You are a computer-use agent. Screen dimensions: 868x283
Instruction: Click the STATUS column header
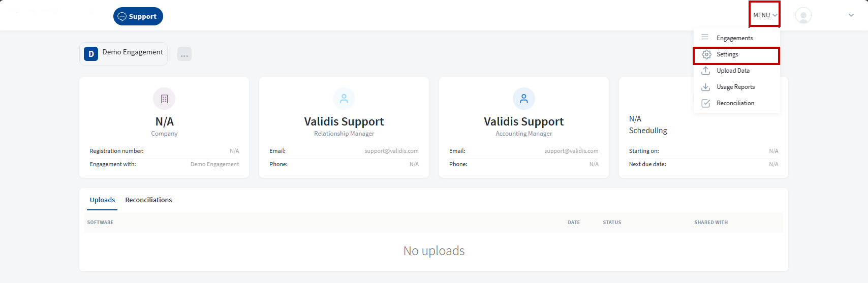point(612,223)
